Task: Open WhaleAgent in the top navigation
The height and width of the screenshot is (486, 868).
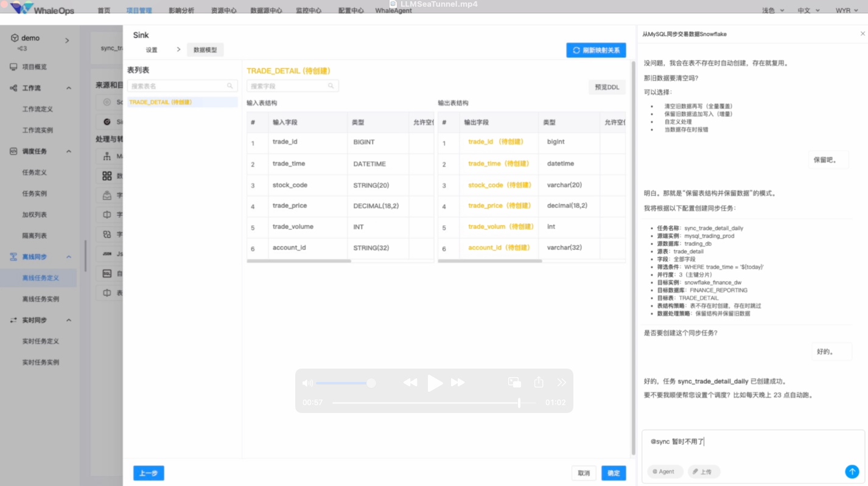Action: pyautogui.click(x=393, y=11)
